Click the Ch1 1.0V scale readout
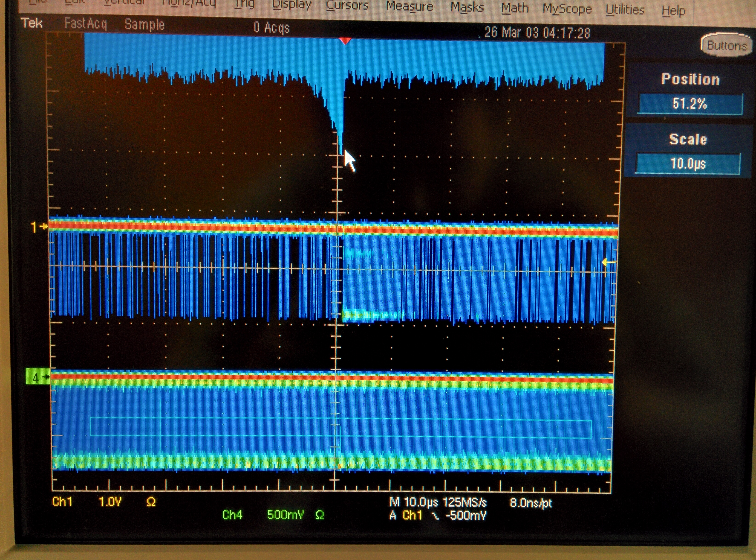756x560 pixels. pyautogui.click(x=110, y=502)
